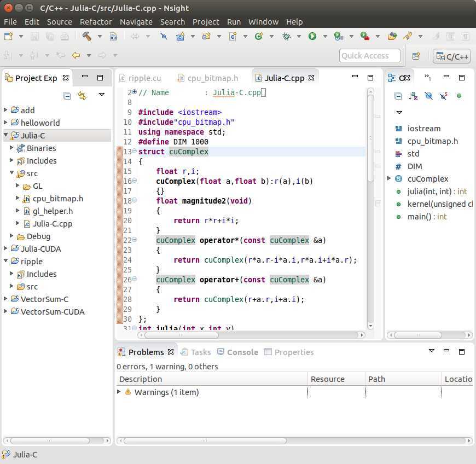This screenshot has width=476, height=464.
Task: Select gl_helper.h in Project Explorer
Action: [53, 211]
